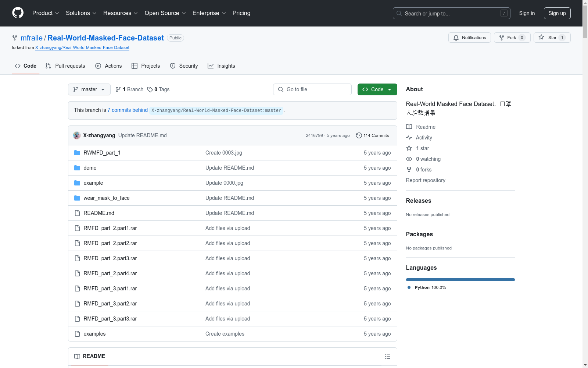Switch to the Code tab
Screen dimensions: 588x368
[x=26, y=66]
